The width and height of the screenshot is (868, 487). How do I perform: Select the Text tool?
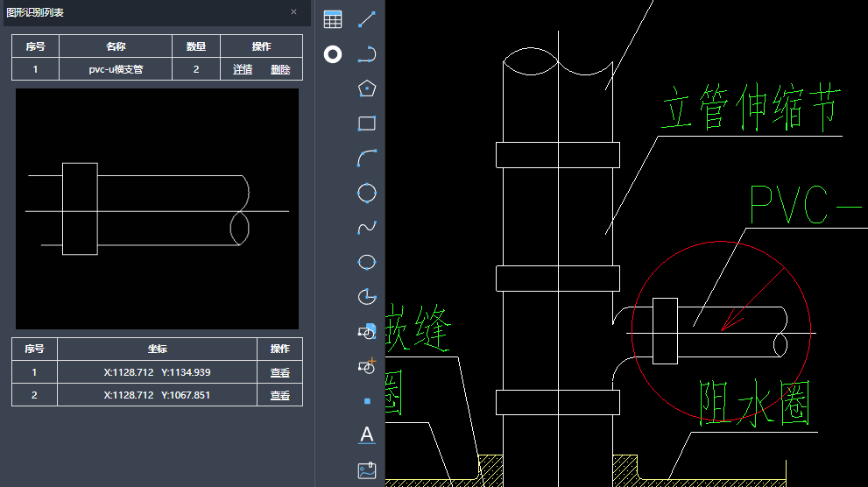coord(367,435)
